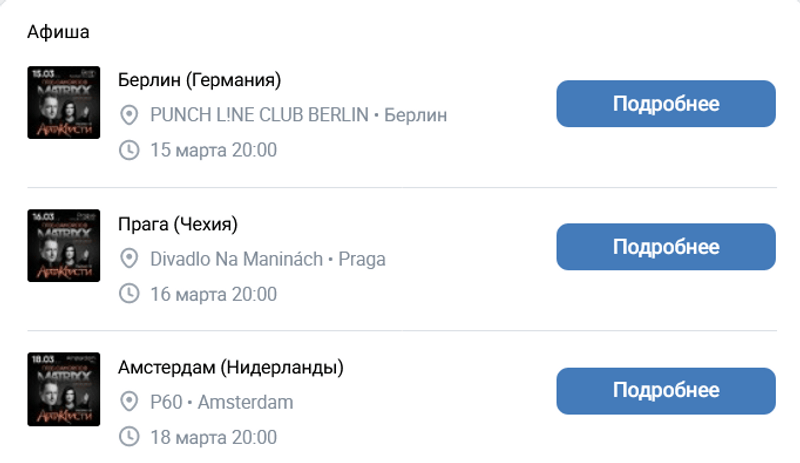The image size is (800, 463).
Task: Click location pin icon for Berlin event
Action: coord(128,115)
